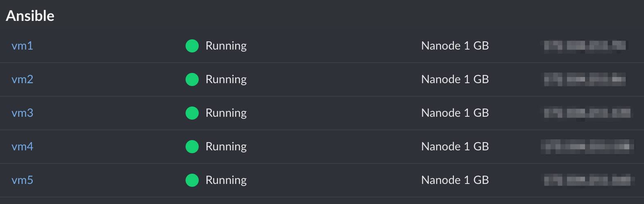644x204 pixels.
Task: Open the vm2 Linode link
Action: (22, 79)
